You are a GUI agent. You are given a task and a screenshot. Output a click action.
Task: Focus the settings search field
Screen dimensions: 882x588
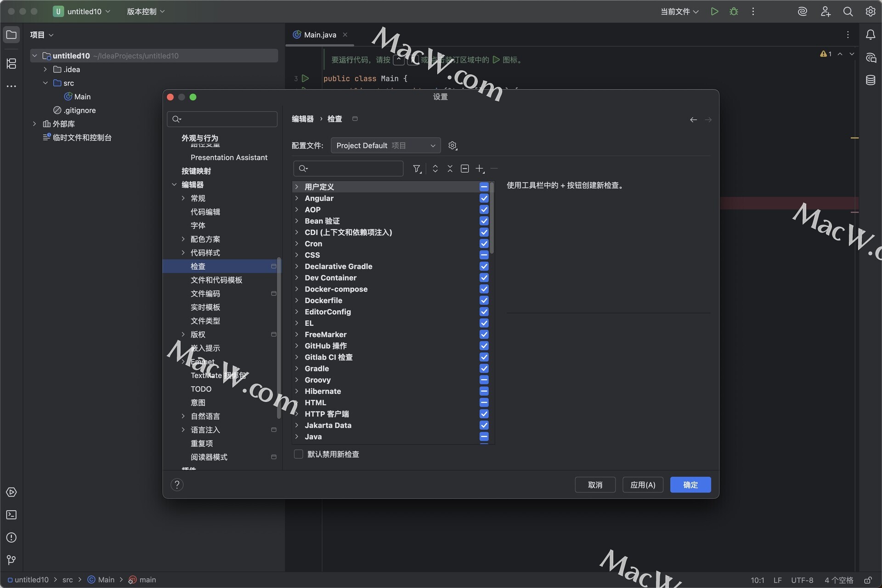(222, 119)
